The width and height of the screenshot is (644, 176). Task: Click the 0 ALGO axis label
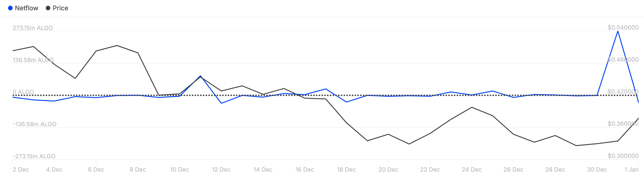click(x=23, y=92)
